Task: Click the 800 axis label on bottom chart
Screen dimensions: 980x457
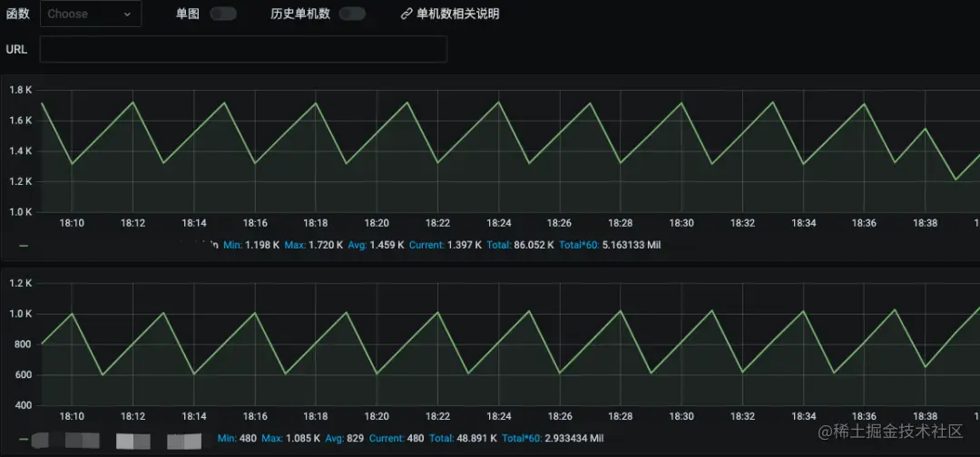Action: pyautogui.click(x=23, y=345)
